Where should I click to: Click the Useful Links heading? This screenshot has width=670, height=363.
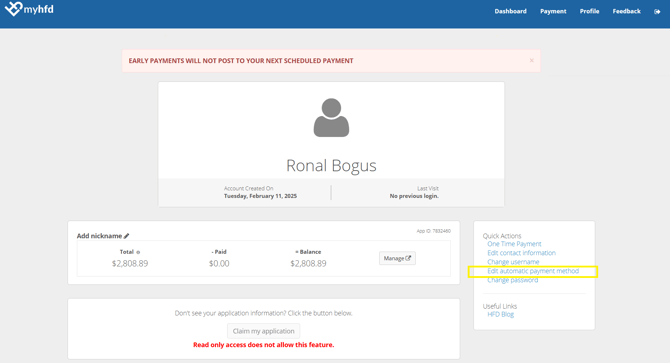click(x=500, y=306)
